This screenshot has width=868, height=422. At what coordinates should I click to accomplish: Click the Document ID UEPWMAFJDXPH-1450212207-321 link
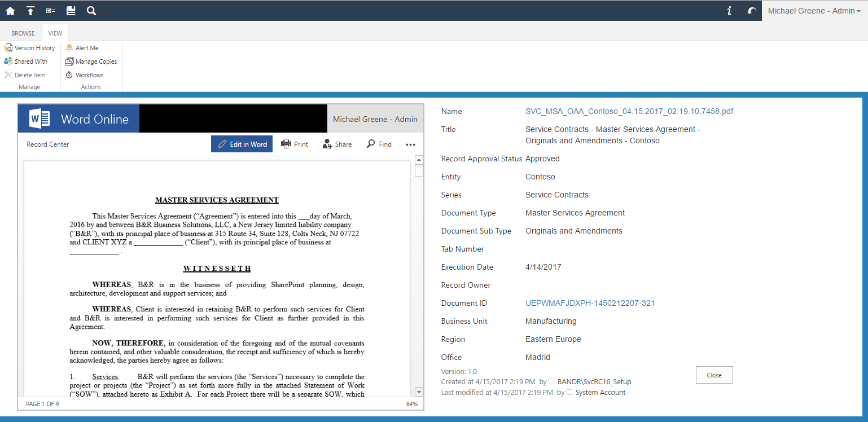590,303
